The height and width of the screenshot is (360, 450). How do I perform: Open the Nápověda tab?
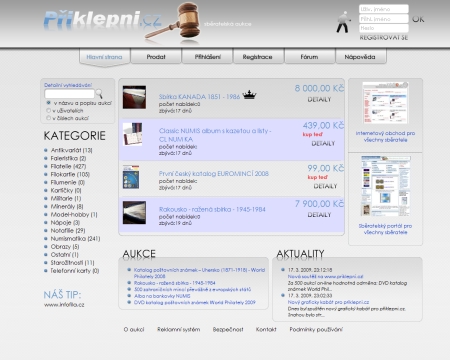[360, 57]
